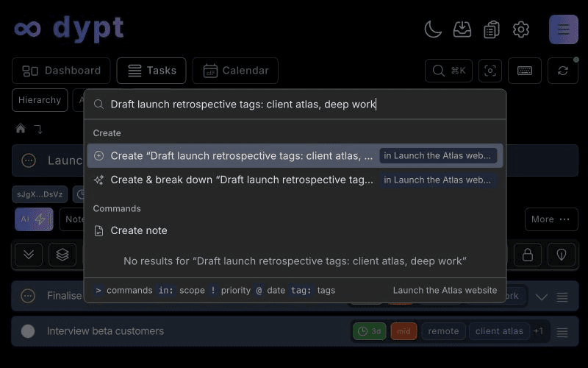Click scope badge on break down row

pos(437,180)
